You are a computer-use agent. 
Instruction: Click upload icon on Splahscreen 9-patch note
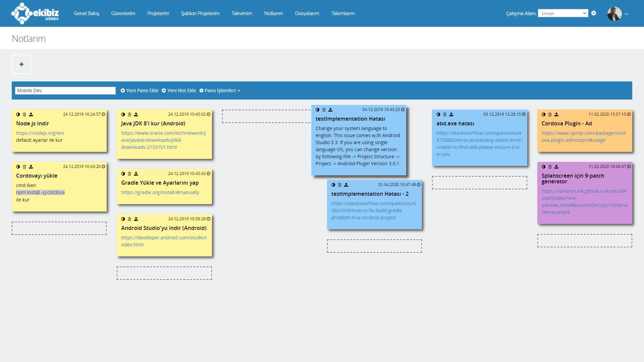point(556,167)
